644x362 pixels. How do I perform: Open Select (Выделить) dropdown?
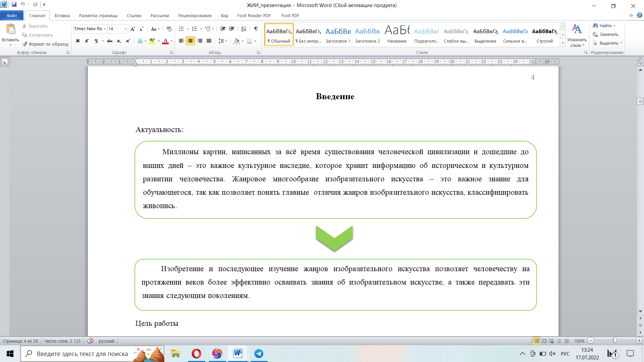(607, 43)
